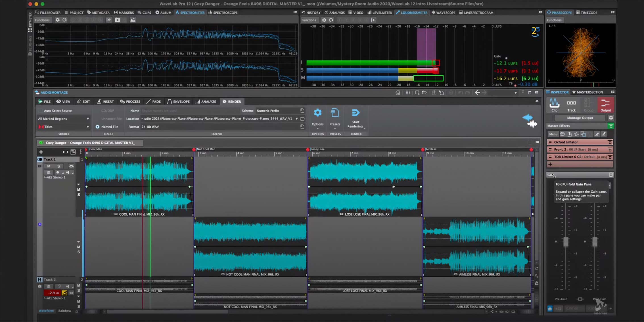Click the Phasescope panel icon
644x322 pixels.
pos(549,12)
